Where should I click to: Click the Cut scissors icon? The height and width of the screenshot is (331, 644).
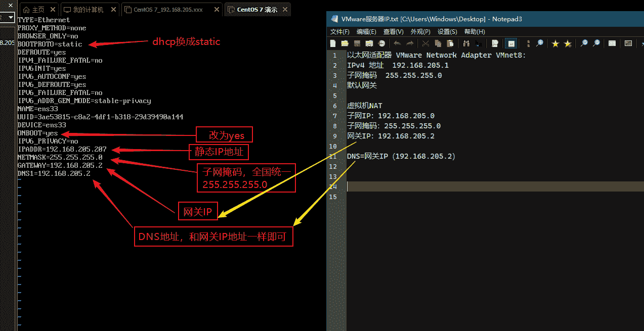pos(425,43)
